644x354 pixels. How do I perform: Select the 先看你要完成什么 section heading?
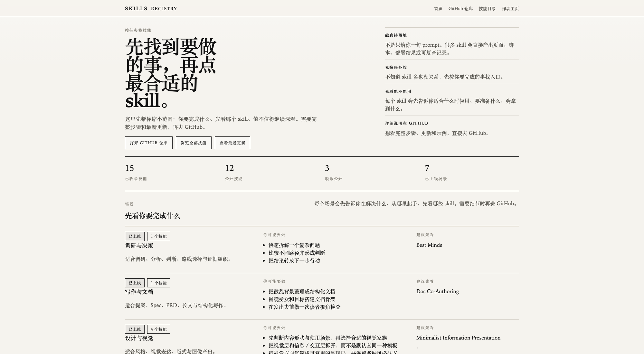click(x=152, y=216)
